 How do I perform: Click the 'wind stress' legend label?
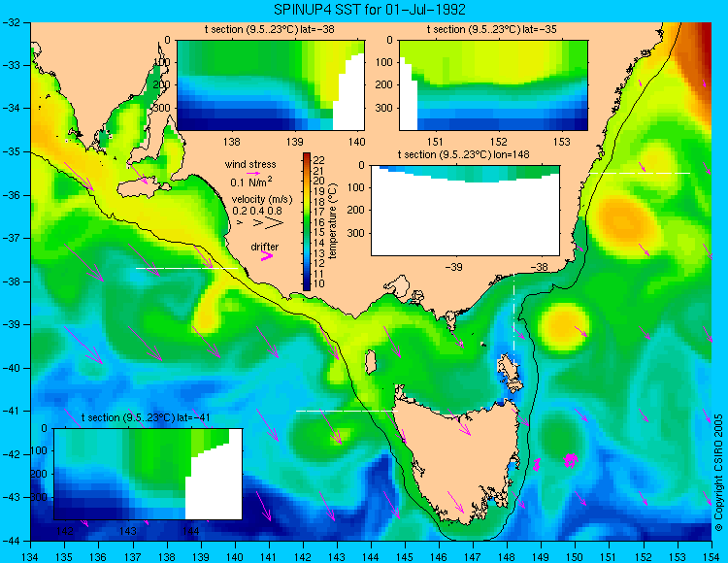click(x=250, y=164)
